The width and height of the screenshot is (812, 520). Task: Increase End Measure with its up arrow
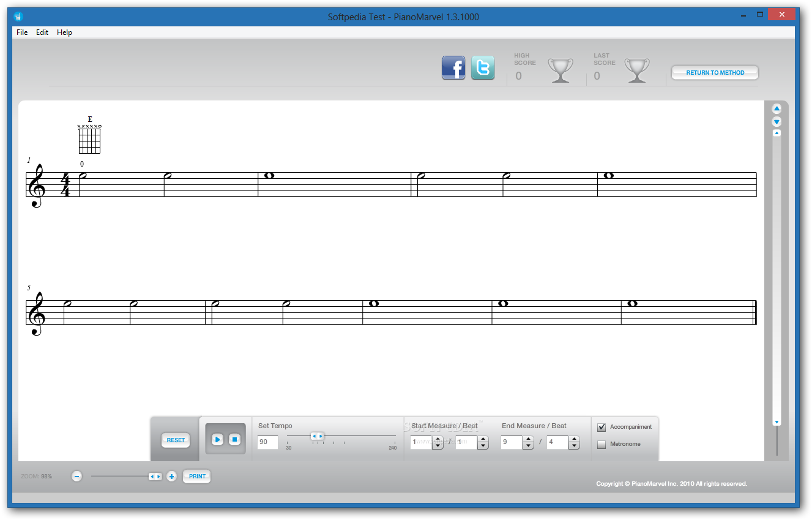529,439
